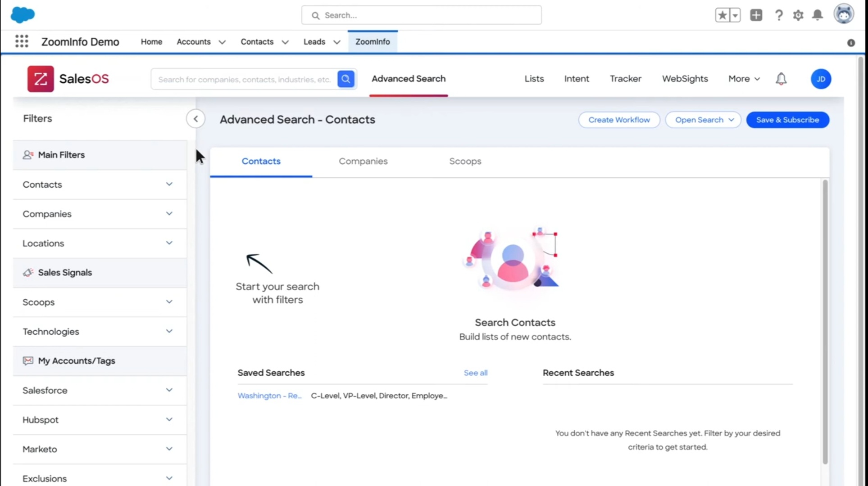Expand the Hubspot filter section
868x486 pixels.
(x=100, y=419)
